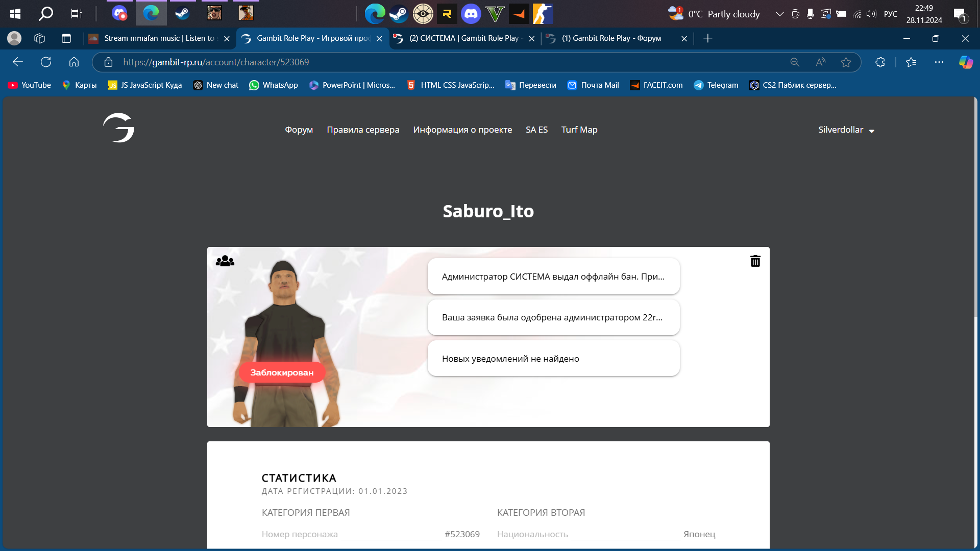Open the Turf Map navigation link

point(579,130)
